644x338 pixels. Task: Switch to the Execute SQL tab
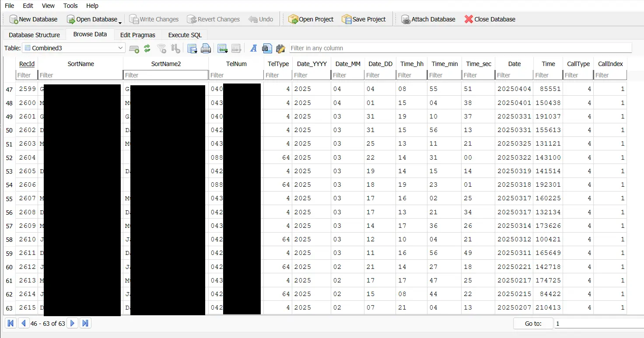pos(184,35)
